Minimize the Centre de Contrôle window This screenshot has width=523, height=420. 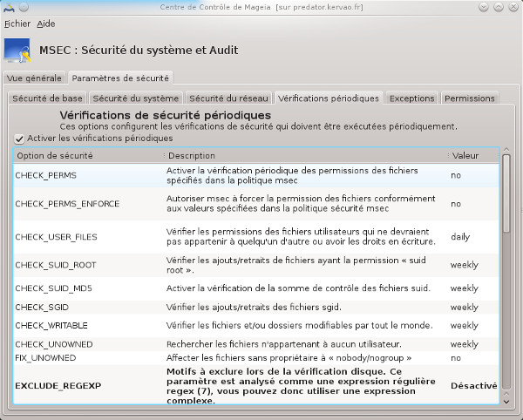pos(484,8)
